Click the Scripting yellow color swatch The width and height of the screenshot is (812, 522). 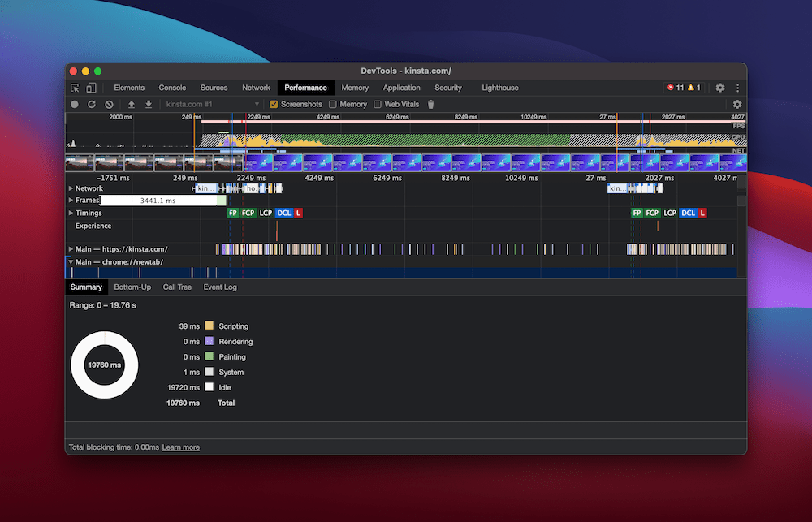tap(209, 326)
